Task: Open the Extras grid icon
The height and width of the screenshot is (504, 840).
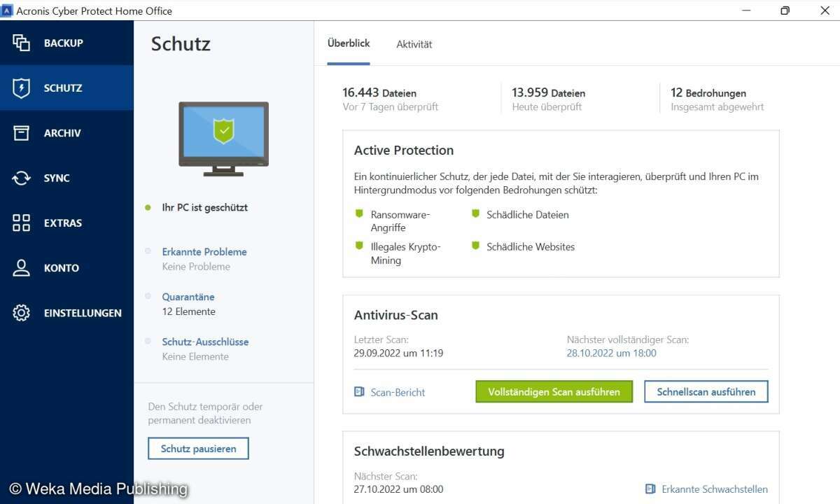Action: pyautogui.click(x=22, y=223)
